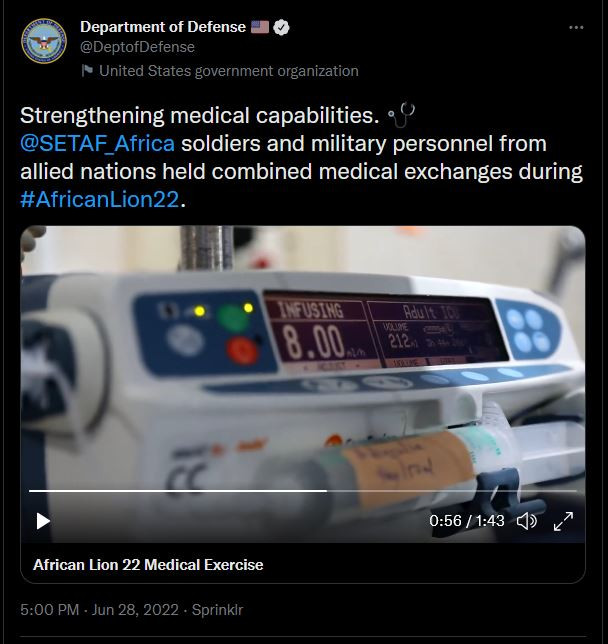608x644 pixels.
Task: Click the Sprinklr source label
Action: click(219, 609)
